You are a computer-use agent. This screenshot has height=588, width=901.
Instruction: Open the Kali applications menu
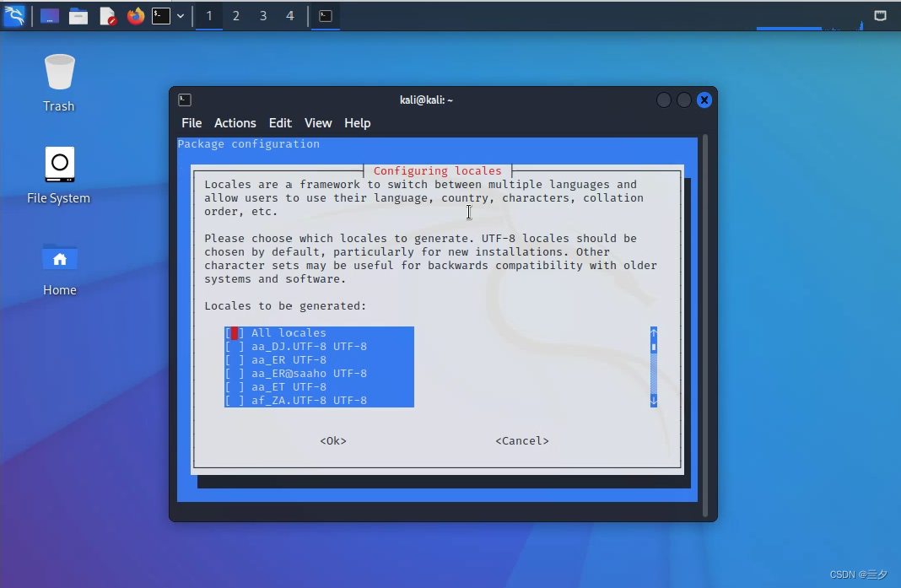click(14, 15)
